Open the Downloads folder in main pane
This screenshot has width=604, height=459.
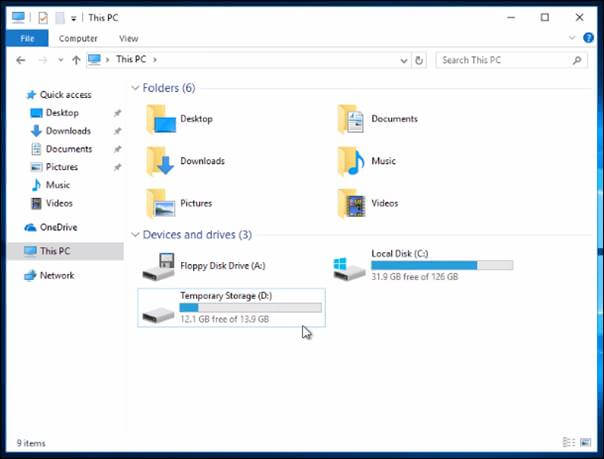tap(186, 161)
